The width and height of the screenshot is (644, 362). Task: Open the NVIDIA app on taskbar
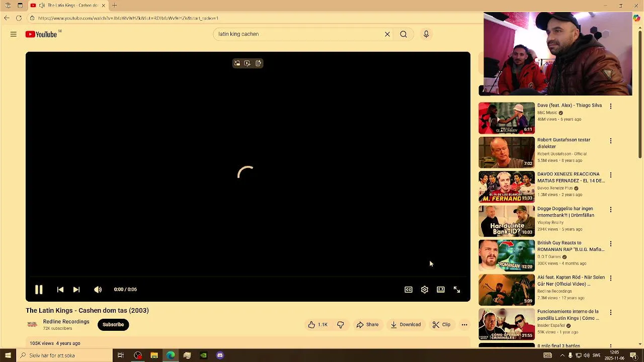coord(203,355)
